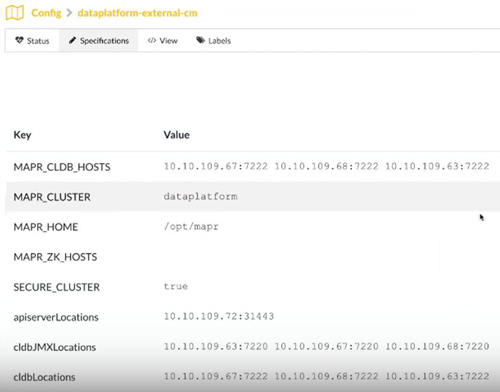Click the Status heartbeat icon
500x392 pixels.
pos(19,40)
